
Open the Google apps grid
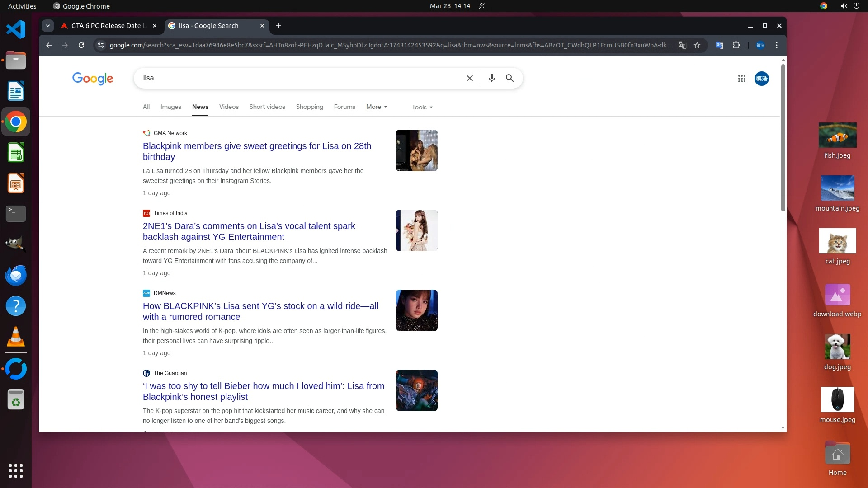pyautogui.click(x=741, y=79)
